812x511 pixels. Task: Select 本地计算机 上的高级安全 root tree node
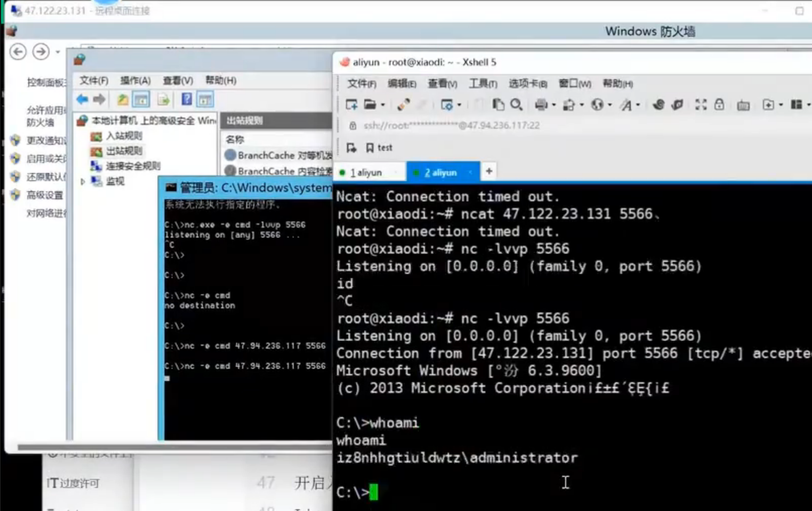coord(146,120)
